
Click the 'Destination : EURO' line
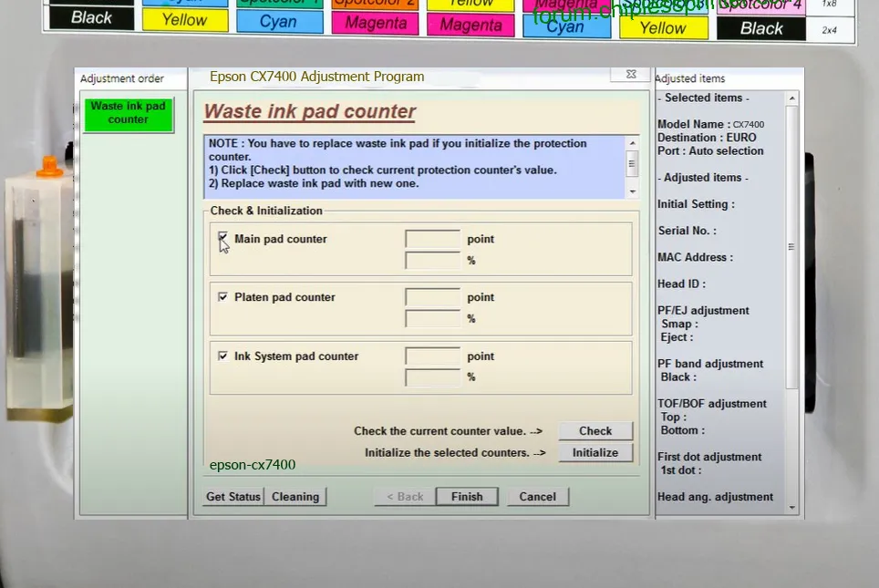(x=707, y=138)
